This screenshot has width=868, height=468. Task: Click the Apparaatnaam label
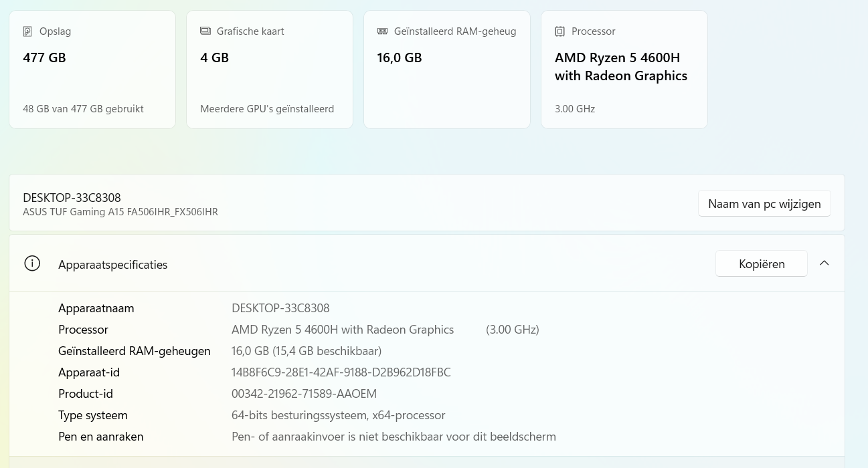pyautogui.click(x=96, y=308)
